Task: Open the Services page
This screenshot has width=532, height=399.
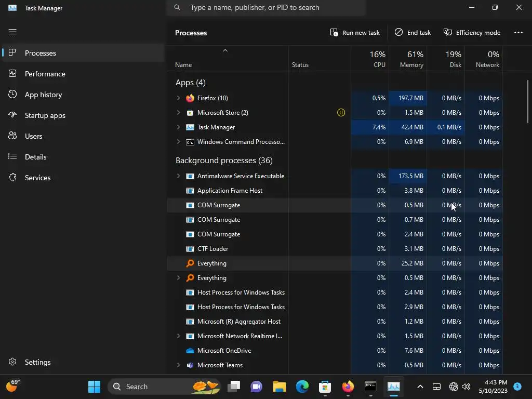Action: 83,178
